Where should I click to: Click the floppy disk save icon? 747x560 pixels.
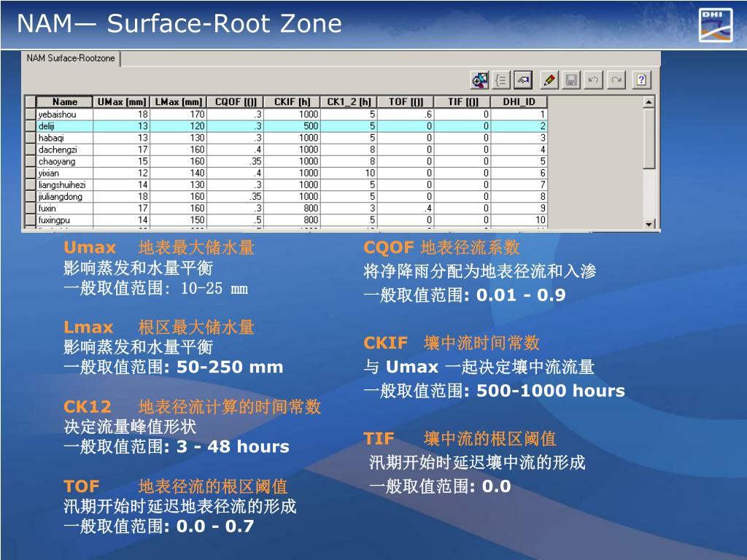pos(571,80)
